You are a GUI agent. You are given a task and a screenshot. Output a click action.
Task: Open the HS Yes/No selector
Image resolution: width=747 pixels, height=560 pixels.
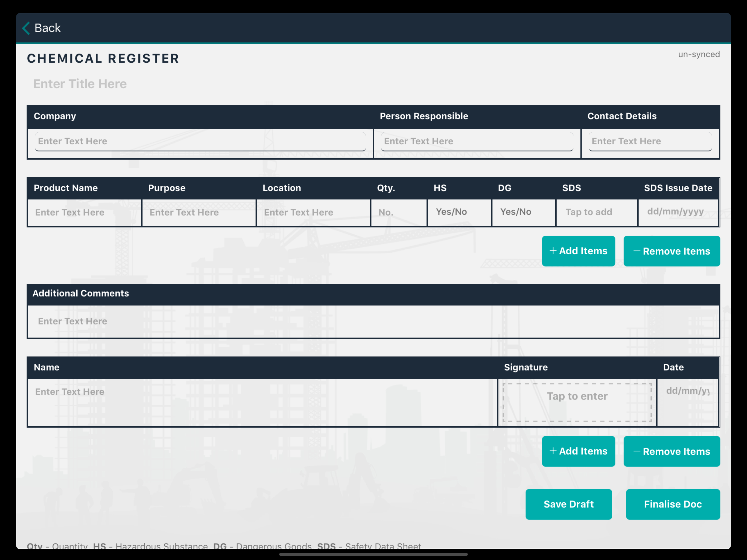(459, 212)
